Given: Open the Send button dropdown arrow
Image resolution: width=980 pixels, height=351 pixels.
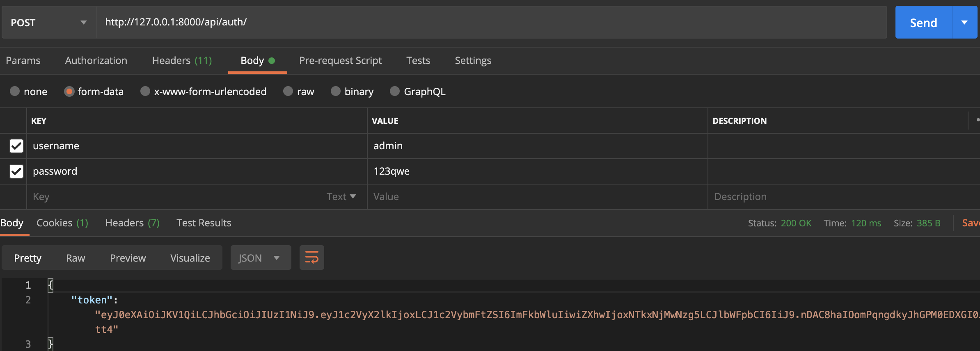Looking at the screenshot, I should [x=964, y=23].
